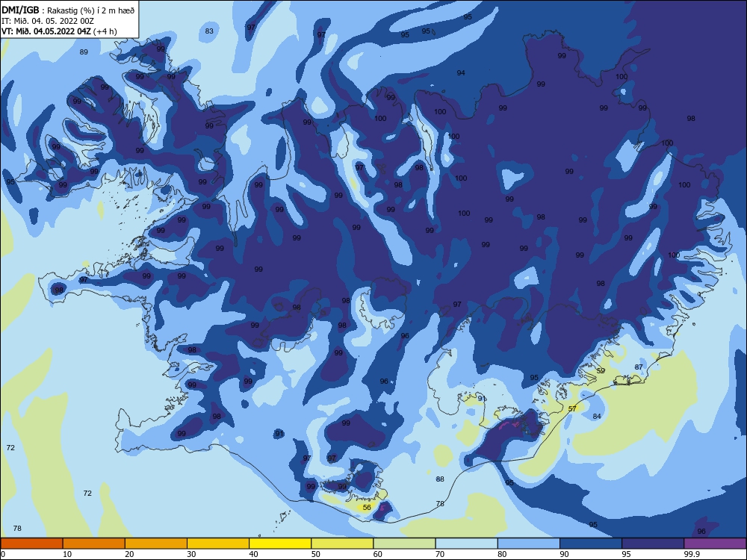
Task: Select the 30–40 amber legend swatch
Action: click(218, 544)
